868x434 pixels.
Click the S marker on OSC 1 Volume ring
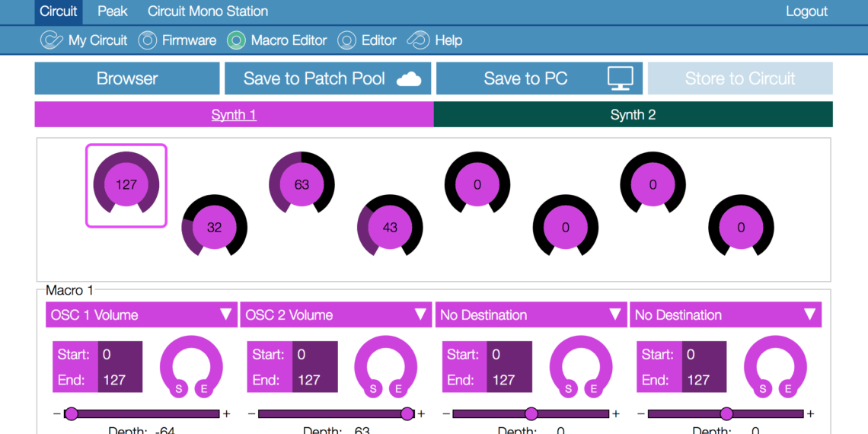click(x=178, y=389)
